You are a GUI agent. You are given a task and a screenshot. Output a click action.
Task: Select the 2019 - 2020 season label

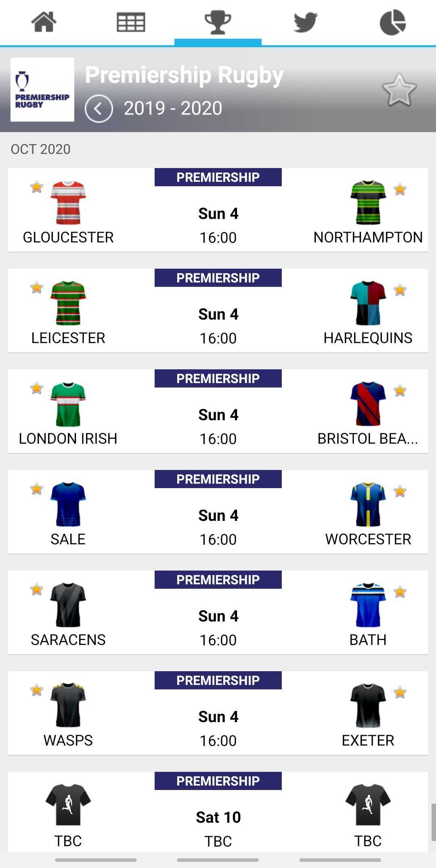click(x=173, y=108)
